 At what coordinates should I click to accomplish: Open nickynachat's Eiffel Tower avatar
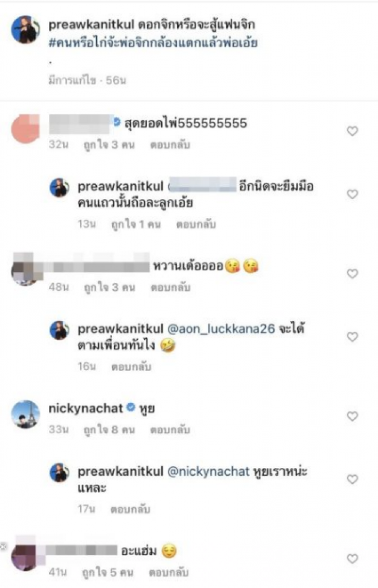[x=25, y=414]
